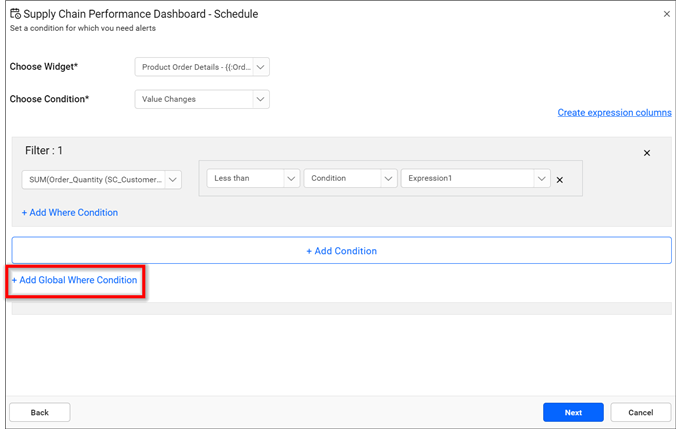Return to the previous step with Back
This screenshot has width=676, height=429.
click(x=40, y=412)
